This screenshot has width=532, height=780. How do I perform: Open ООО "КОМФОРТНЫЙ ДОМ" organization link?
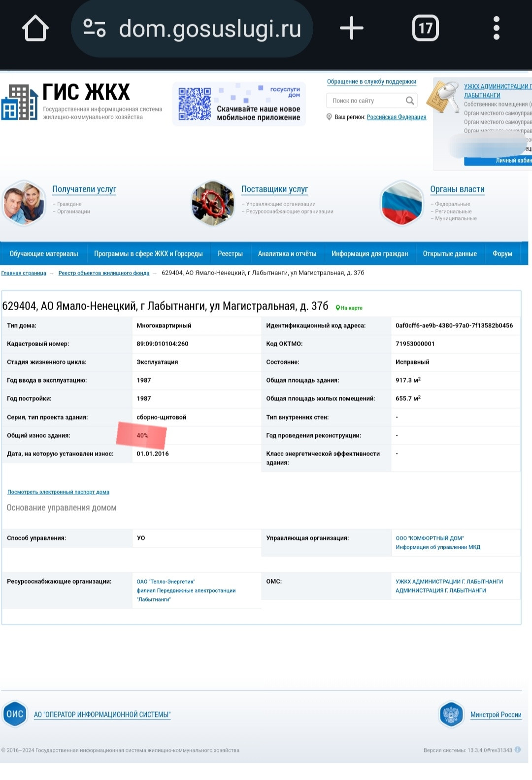pos(430,538)
